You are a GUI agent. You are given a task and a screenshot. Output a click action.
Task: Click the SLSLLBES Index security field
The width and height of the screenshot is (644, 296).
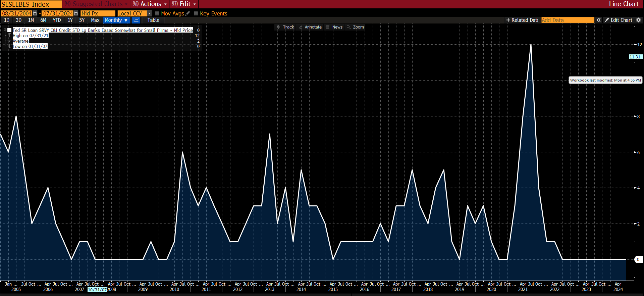tap(31, 4)
